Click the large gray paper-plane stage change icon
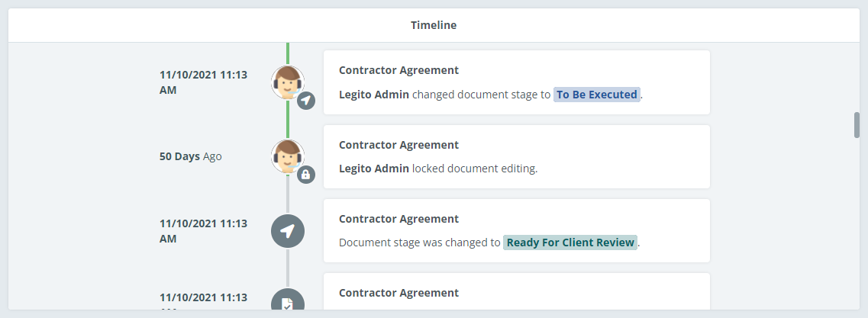Screen dimensions: 868x318 pyautogui.click(x=288, y=231)
